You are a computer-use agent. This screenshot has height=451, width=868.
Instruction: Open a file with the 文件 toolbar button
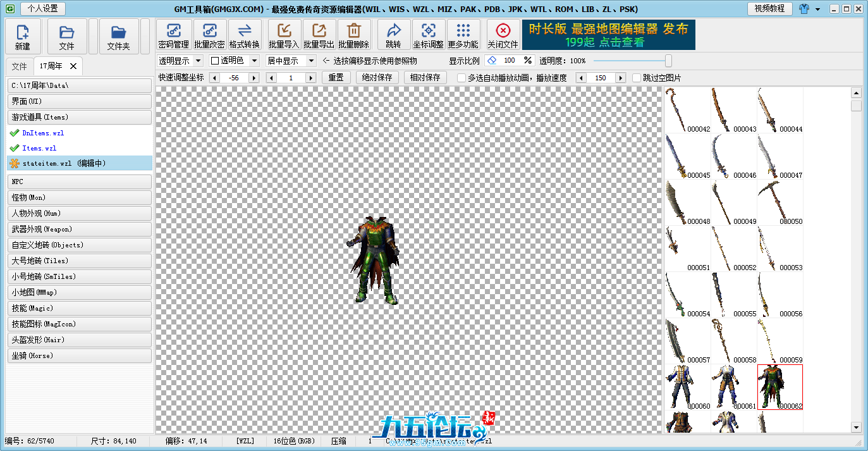pos(66,37)
